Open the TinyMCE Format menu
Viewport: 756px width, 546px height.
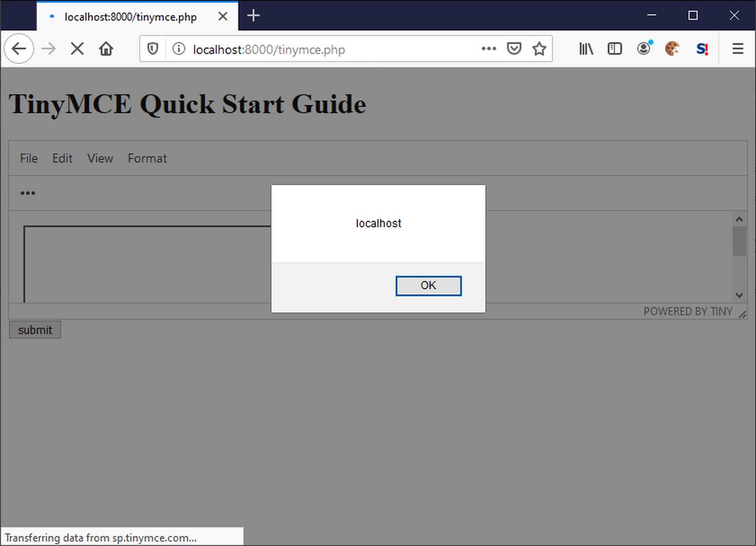[x=147, y=159]
